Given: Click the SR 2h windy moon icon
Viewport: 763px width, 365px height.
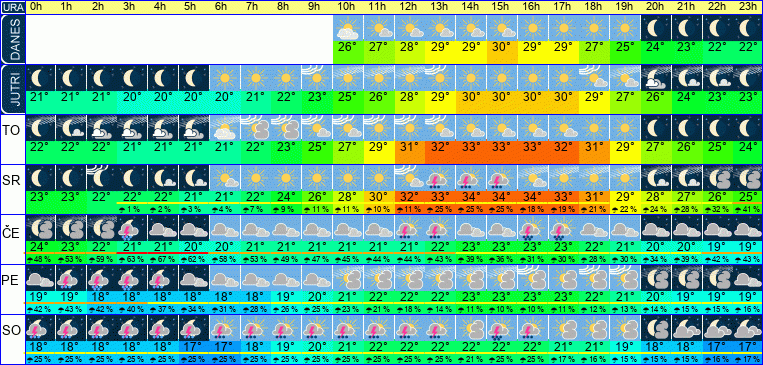Looking at the screenshot, I should coord(102,178).
